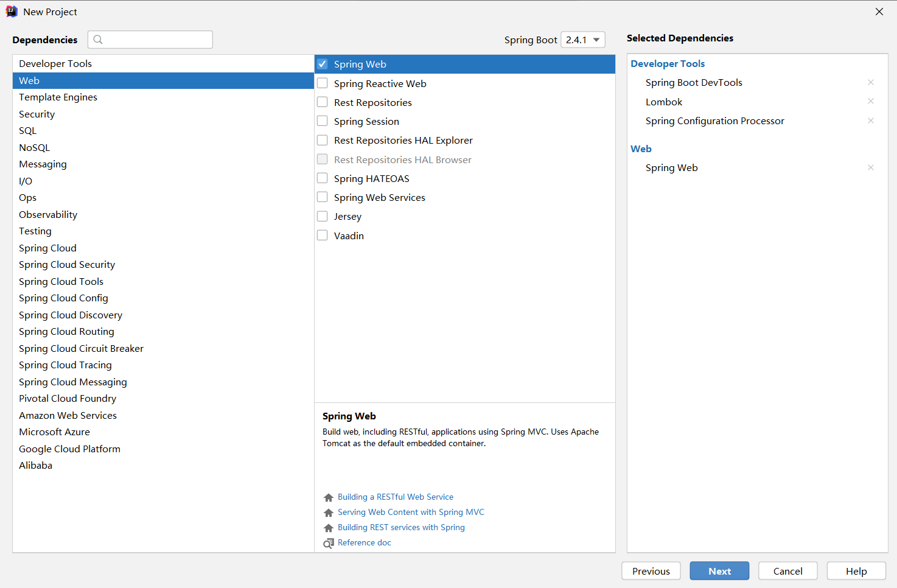
Task: Click the Previous button
Action: [651, 571]
